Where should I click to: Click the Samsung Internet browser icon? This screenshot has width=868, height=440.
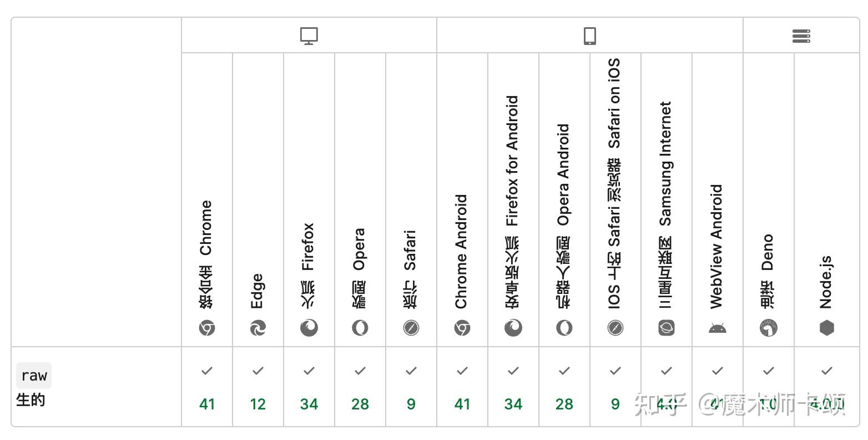[667, 328]
